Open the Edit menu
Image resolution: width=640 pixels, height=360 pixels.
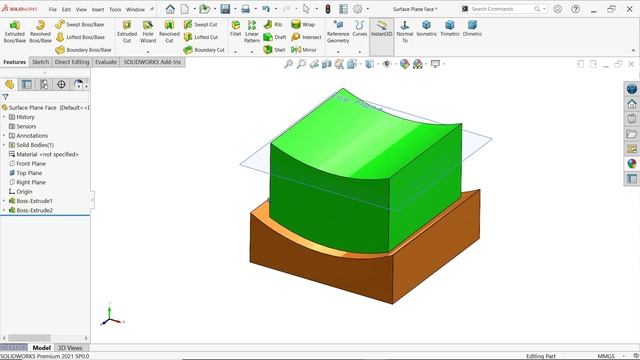[x=66, y=9]
